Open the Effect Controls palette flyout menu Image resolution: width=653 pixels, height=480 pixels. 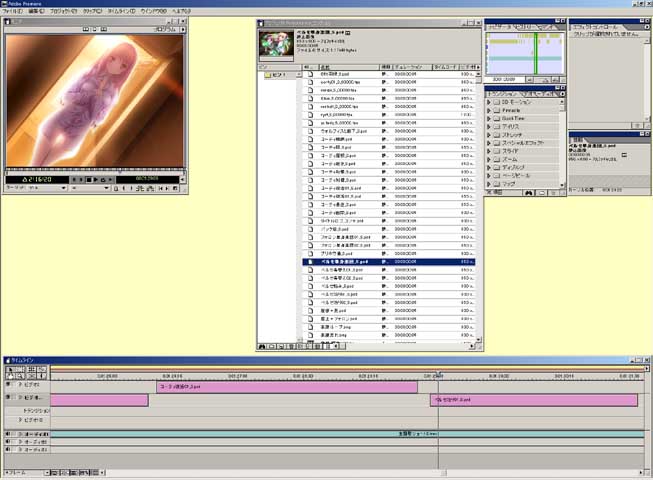click(647, 27)
